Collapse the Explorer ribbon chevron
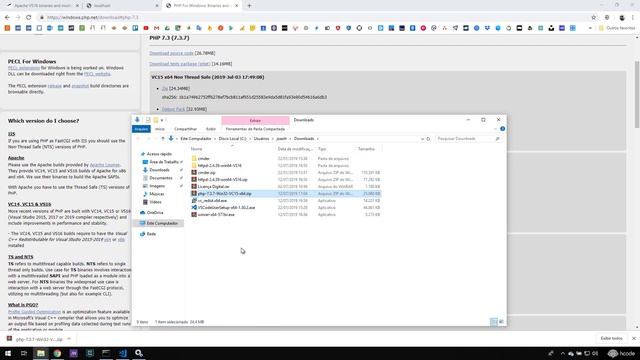 pyautogui.click(x=496, y=129)
